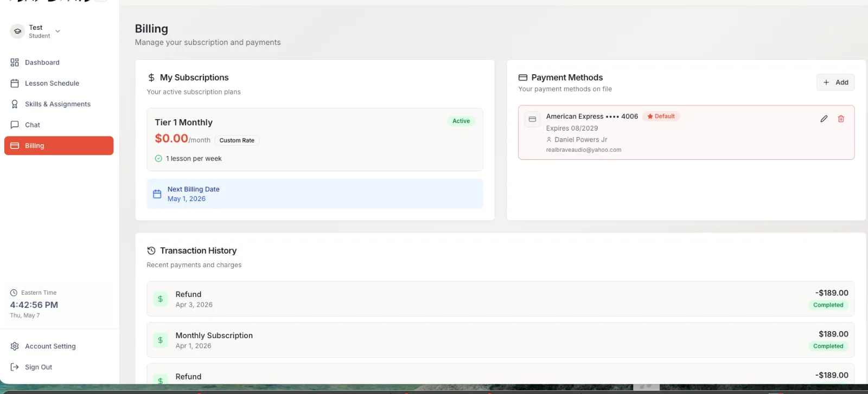Open the Chat page

tap(59, 125)
